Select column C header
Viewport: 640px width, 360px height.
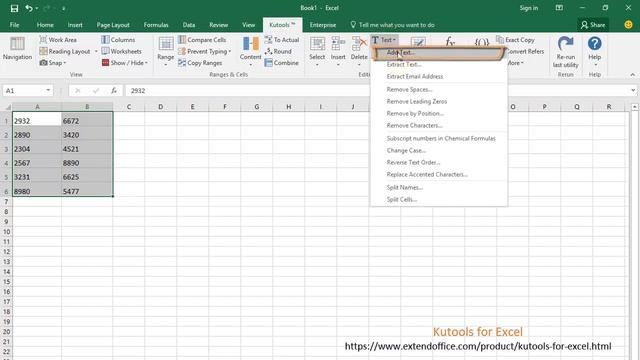(x=129, y=107)
